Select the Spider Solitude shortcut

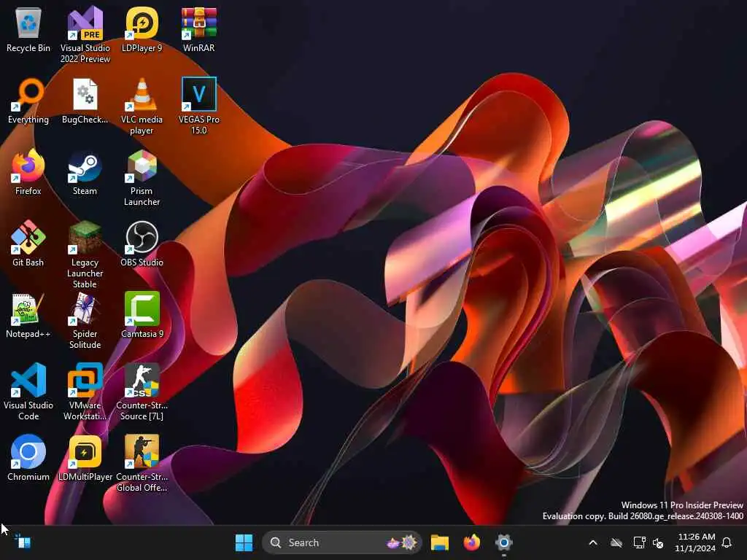click(85, 321)
